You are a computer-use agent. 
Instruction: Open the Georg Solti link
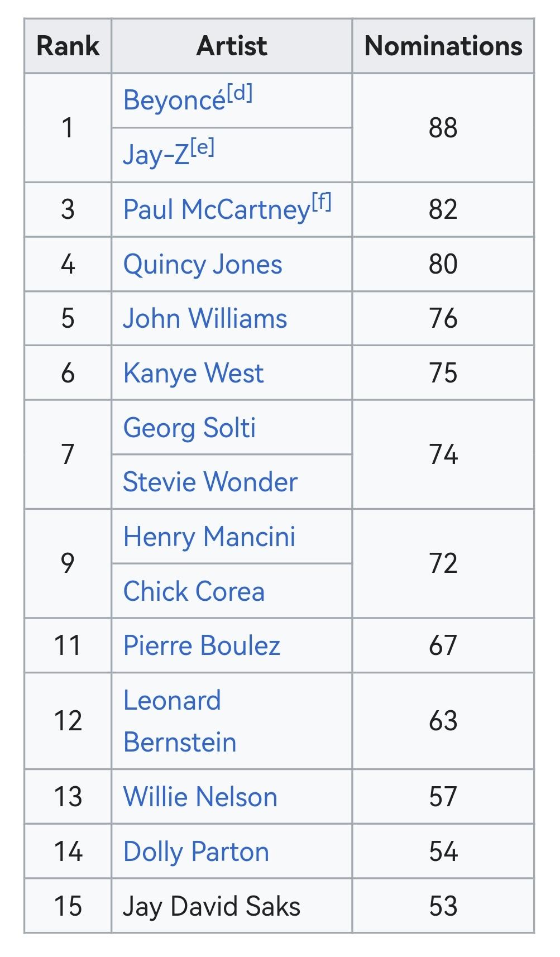coord(189,428)
